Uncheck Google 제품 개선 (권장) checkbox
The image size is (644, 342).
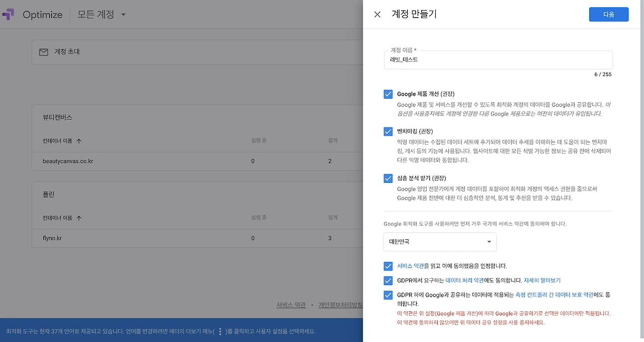(x=388, y=94)
